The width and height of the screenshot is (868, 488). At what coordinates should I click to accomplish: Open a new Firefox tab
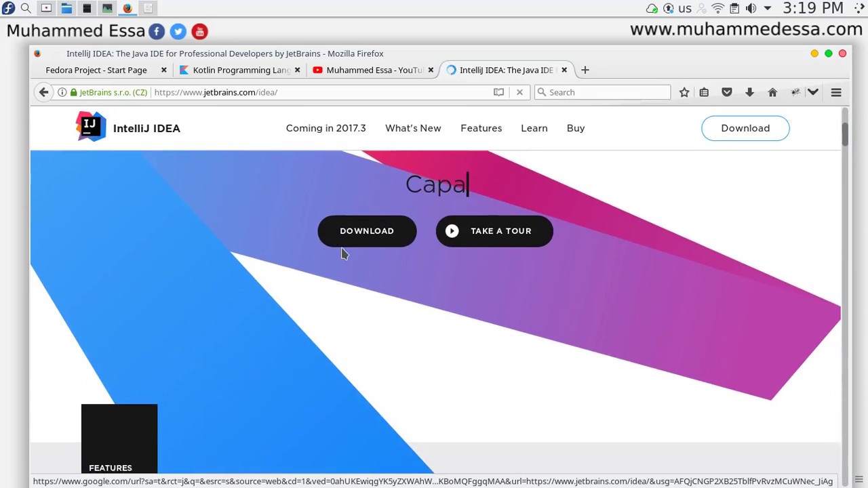pyautogui.click(x=585, y=70)
